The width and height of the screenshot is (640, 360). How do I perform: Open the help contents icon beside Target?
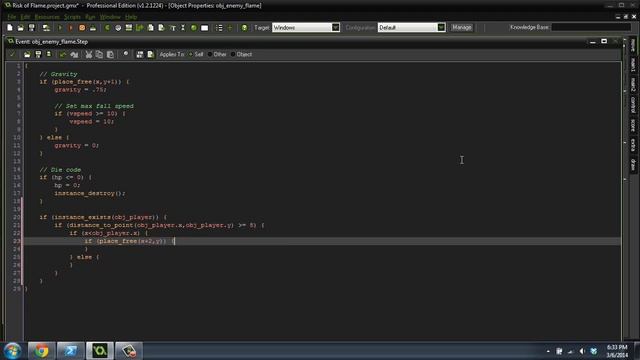(x=244, y=27)
